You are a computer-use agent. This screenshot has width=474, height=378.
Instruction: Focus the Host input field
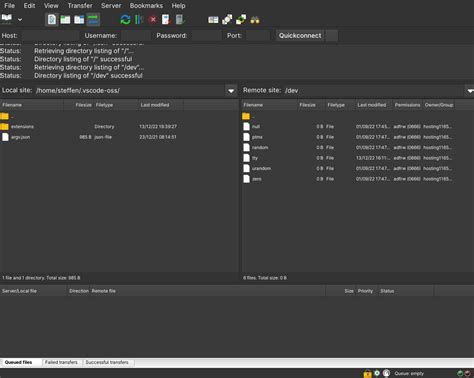[51, 35]
